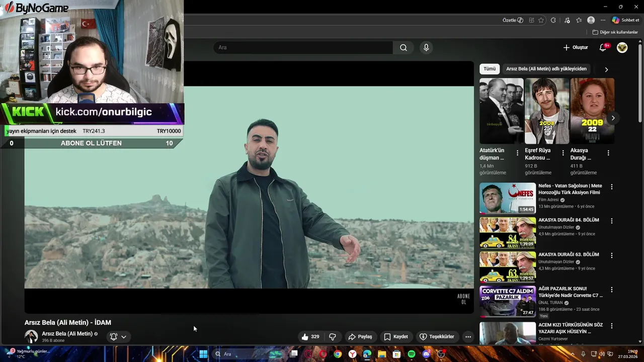This screenshot has height=362, width=644.
Task: Select Arsız Bela (Ali Metin) adlı yükleyiciden chip
Action: click(x=546, y=69)
